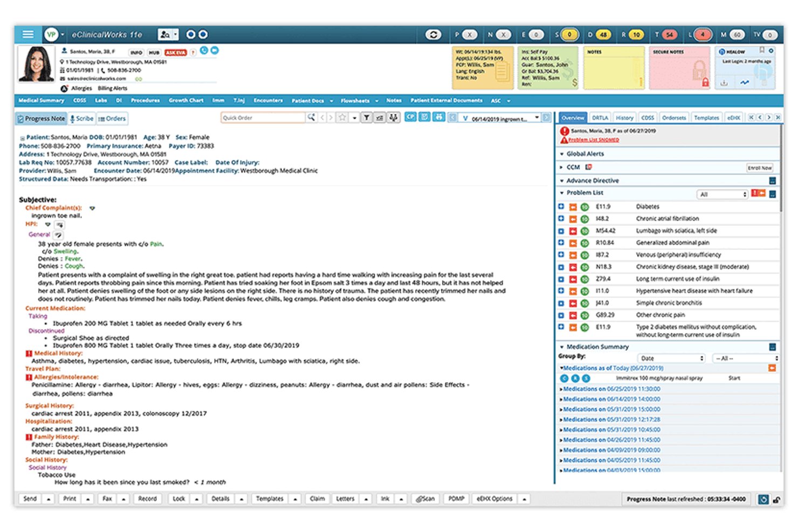The width and height of the screenshot is (798, 532).
Task: Open the Flowsheets dropdown arrow
Action: pyautogui.click(x=376, y=101)
